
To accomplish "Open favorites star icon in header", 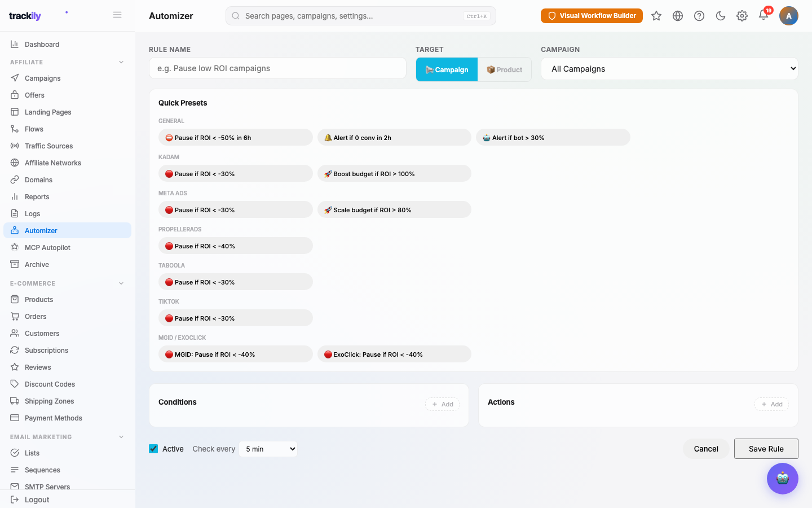I will (656, 16).
